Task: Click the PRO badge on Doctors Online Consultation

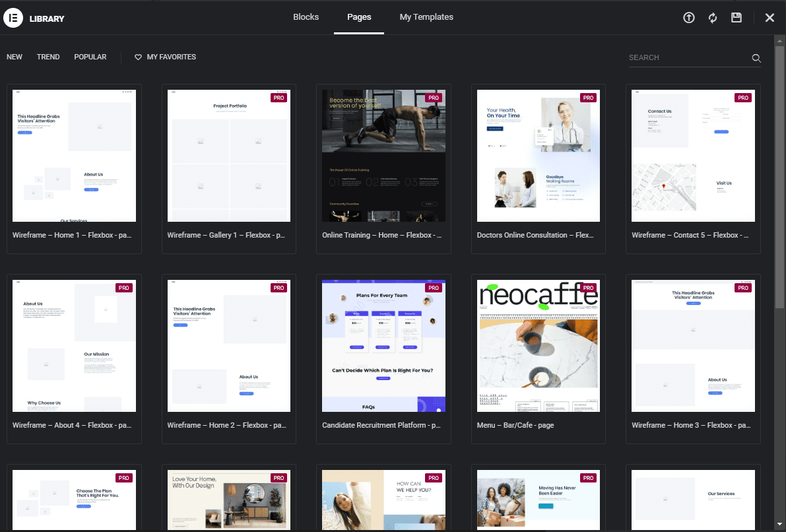Action: tap(589, 98)
